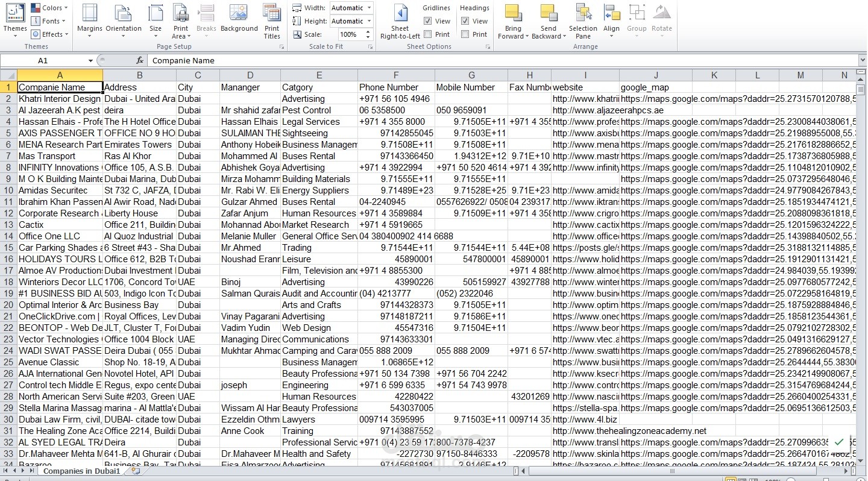Click the Select All corner button

tap(8, 75)
